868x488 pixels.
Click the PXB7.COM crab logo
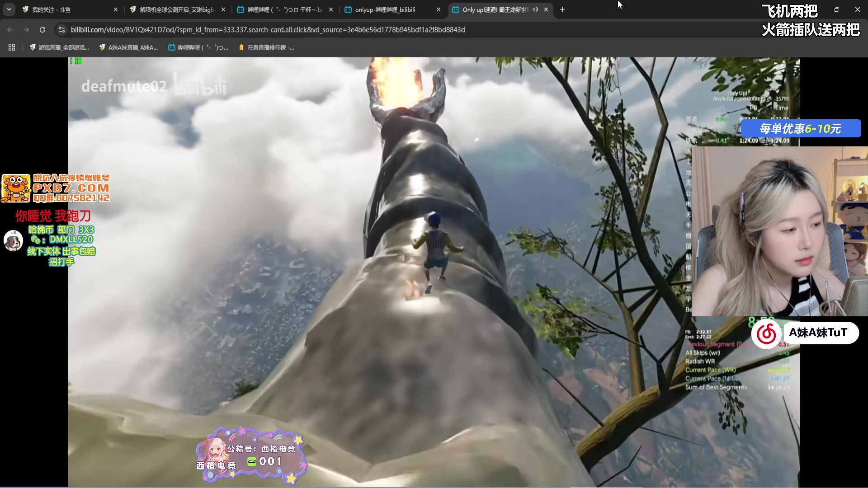[x=16, y=188]
